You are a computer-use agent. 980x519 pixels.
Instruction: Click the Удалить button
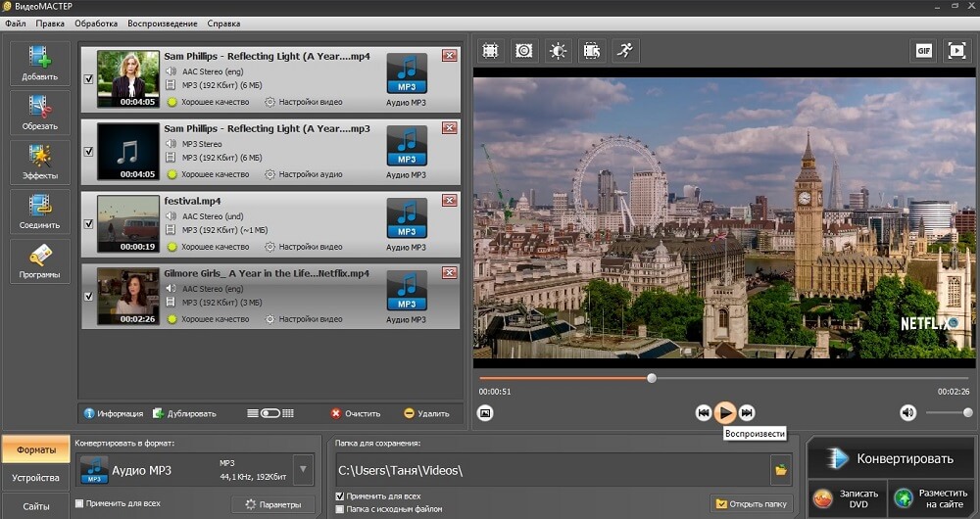point(426,413)
